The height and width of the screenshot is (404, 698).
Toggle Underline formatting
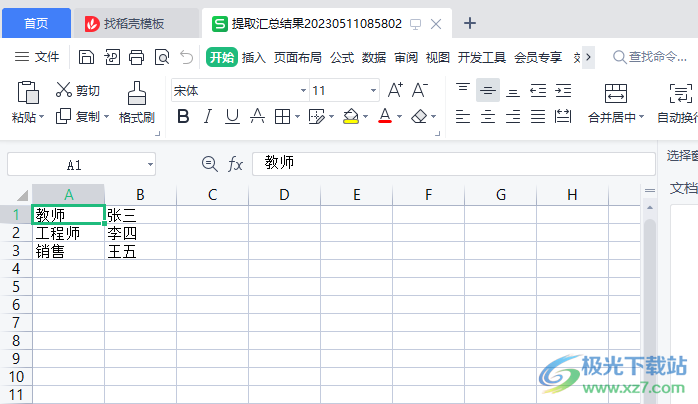(232, 117)
